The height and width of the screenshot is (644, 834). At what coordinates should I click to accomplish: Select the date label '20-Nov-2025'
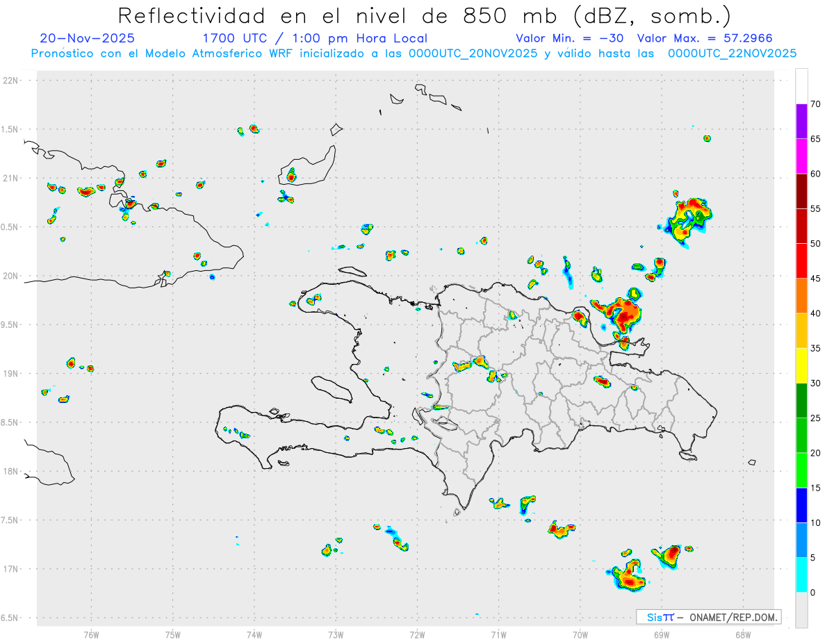[88, 38]
